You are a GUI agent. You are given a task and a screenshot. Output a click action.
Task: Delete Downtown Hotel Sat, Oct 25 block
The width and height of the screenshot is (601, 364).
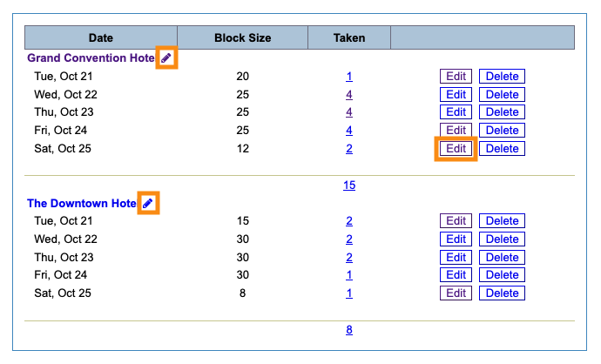coord(502,293)
